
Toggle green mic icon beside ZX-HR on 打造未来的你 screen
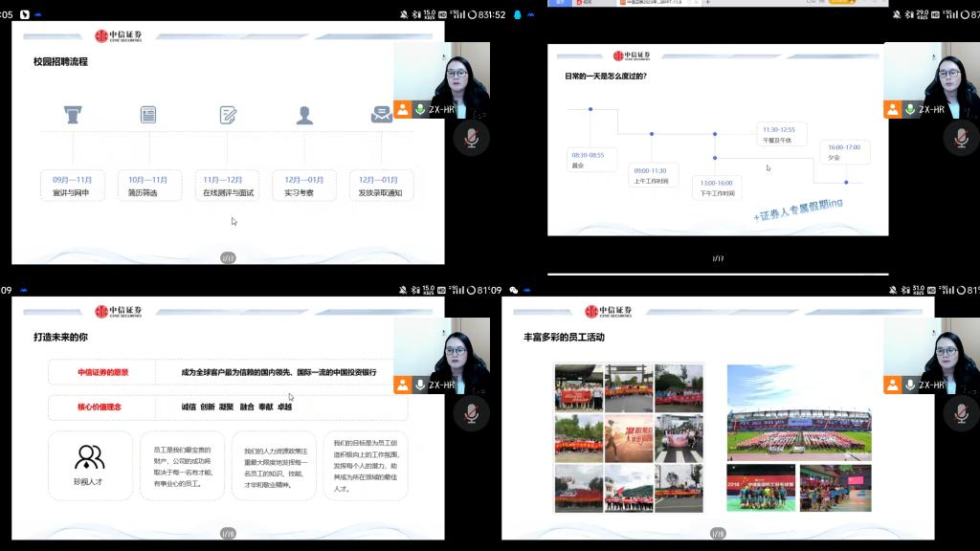point(420,385)
